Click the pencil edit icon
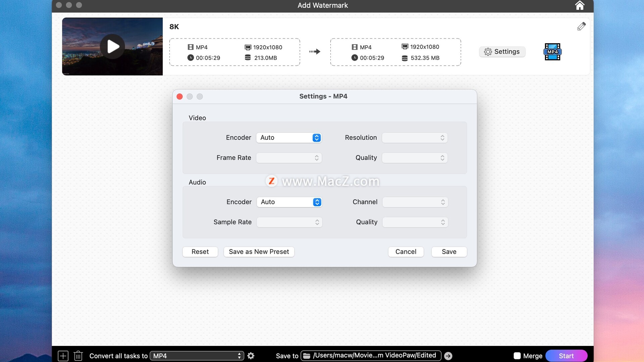This screenshot has width=644, height=362. pyautogui.click(x=581, y=26)
